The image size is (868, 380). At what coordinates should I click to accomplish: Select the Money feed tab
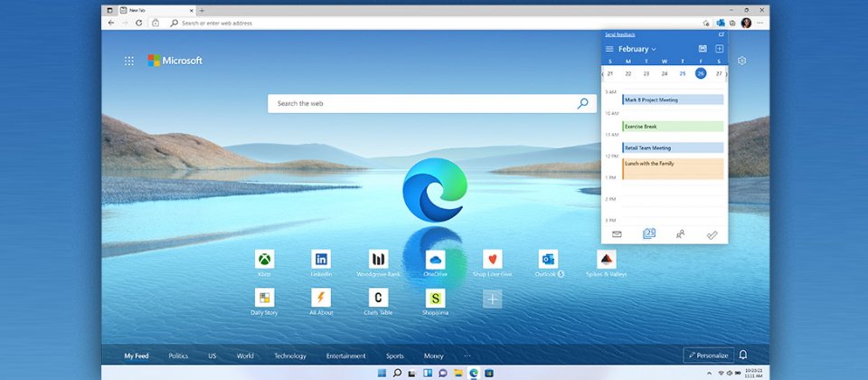(x=433, y=356)
